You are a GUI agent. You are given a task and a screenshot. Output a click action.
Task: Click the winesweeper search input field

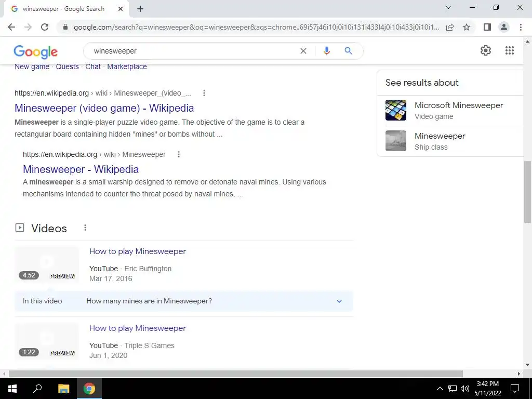[x=193, y=51]
